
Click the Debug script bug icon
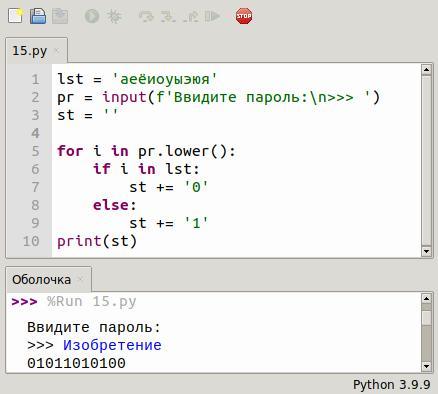tap(114, 16)
